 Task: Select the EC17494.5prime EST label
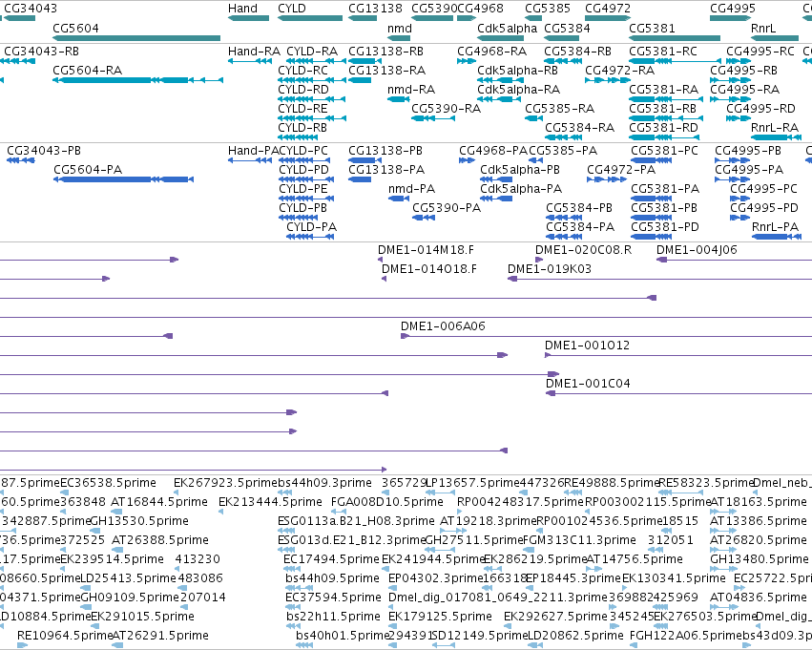(331, 558)
